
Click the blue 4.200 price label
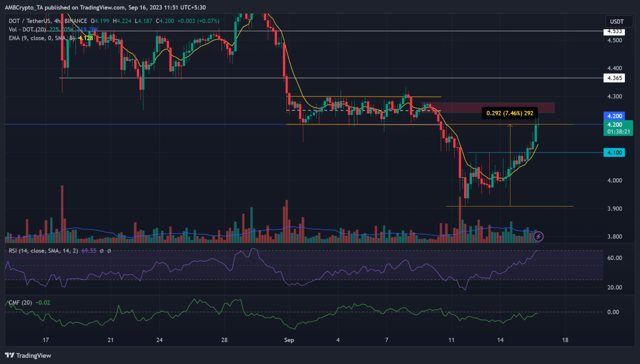coord(614,116)
